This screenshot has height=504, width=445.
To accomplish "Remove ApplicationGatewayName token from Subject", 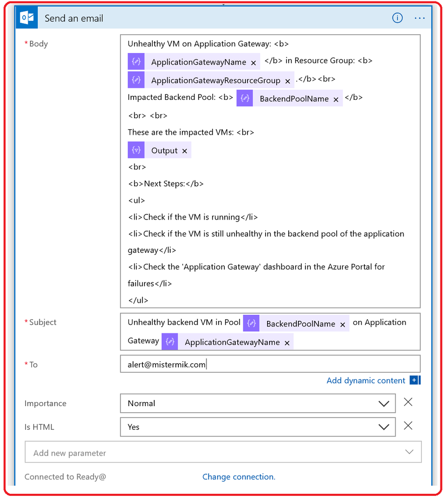I will (x=287, y=343).
